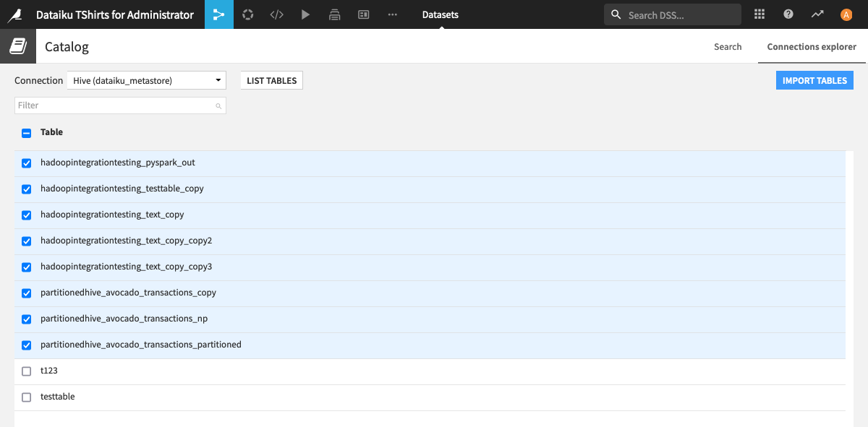
Task: Open the Connection dropdown showing Hive (dataiku_metastore)
Action: [145, 80]
